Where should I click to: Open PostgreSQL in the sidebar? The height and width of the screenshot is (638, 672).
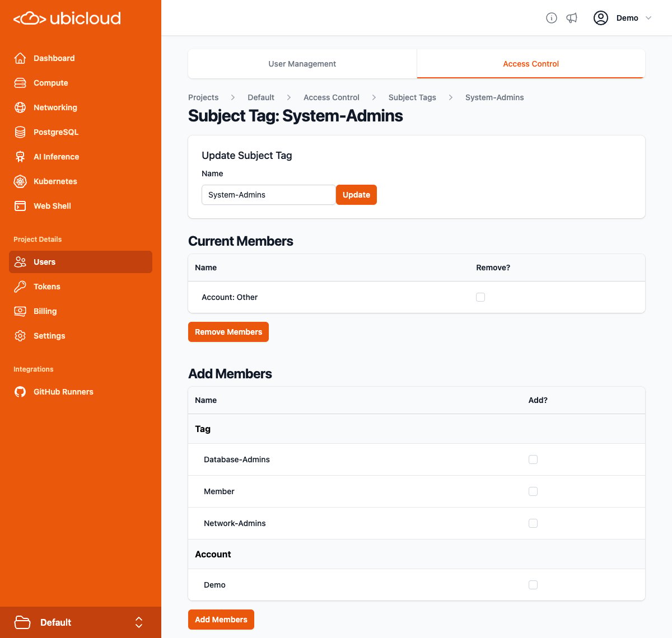pyautogui.click(x=81, y=132)
